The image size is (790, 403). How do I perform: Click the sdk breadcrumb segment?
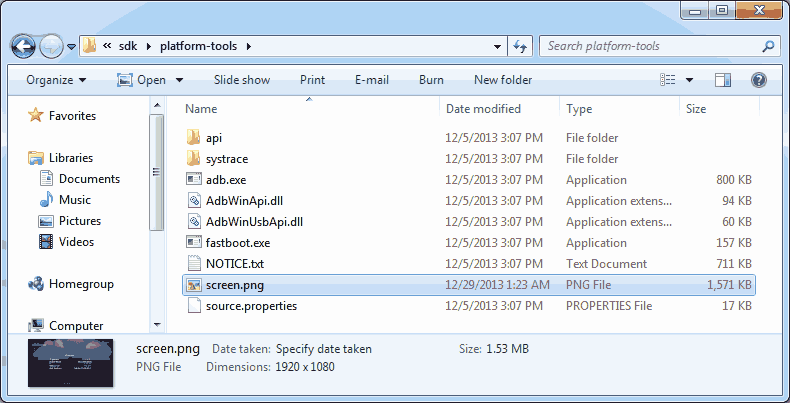(128, 46)
